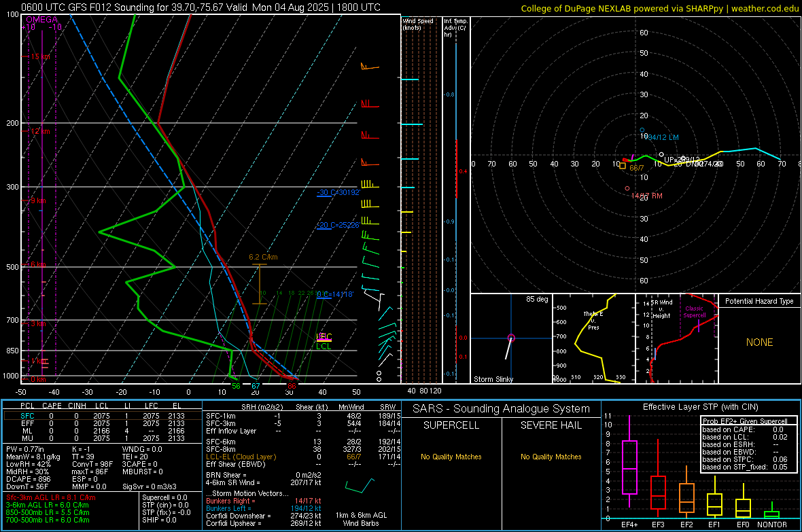Click No Quality Matches under SUPERCELL
Image resolution: width=802 pixels, height=532 pixels.
451,457
